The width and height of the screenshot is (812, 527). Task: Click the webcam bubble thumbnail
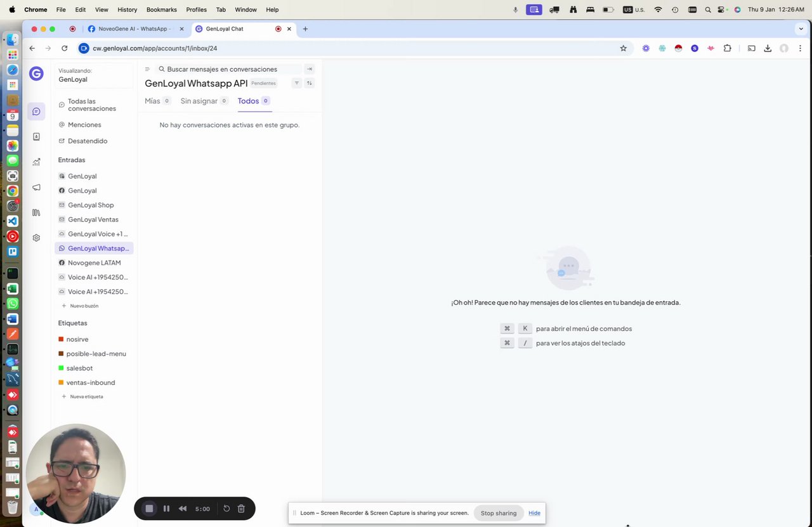75,473
